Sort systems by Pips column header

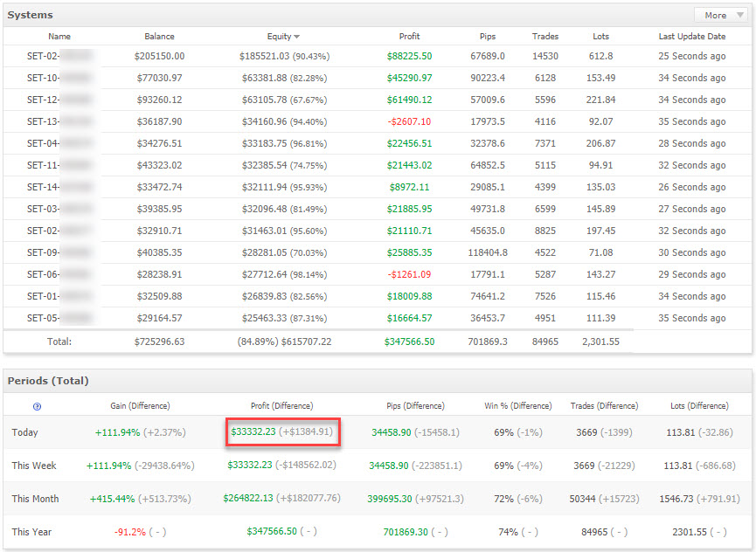pyautogui.click(x=488, y=36)
